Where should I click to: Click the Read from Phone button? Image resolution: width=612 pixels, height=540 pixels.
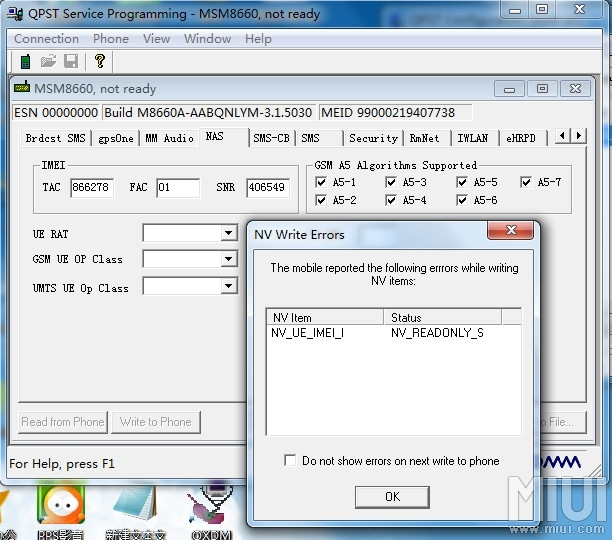tap(63, 422)
